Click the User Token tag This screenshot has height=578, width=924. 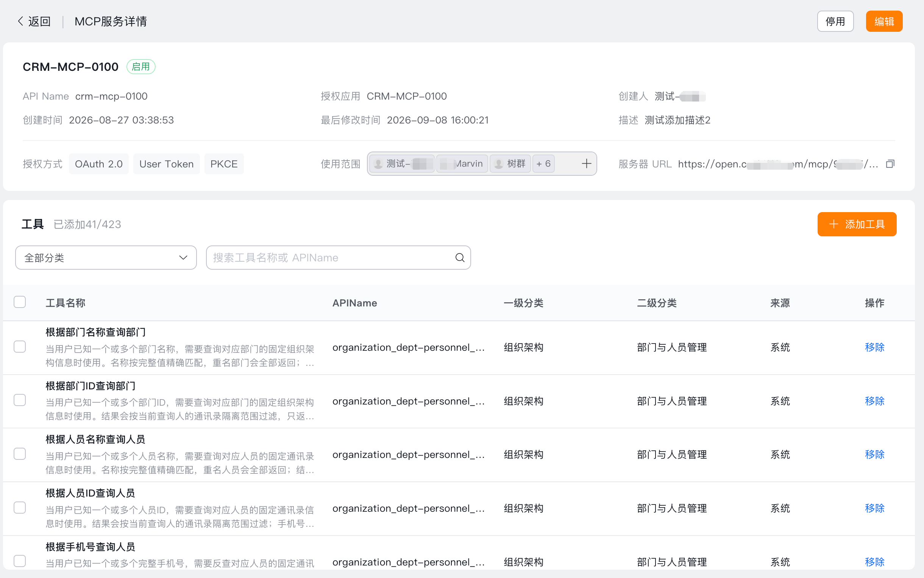pos(167,164)
